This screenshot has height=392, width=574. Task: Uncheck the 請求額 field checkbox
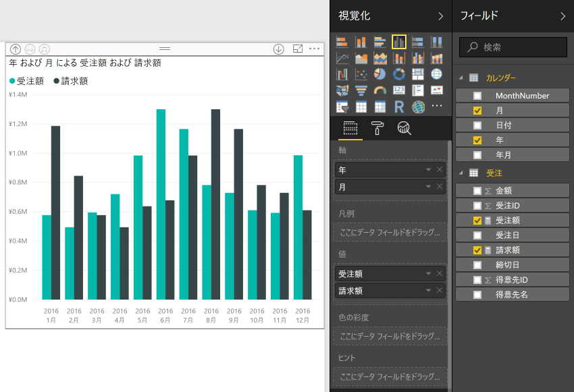[x=477, y=250]
